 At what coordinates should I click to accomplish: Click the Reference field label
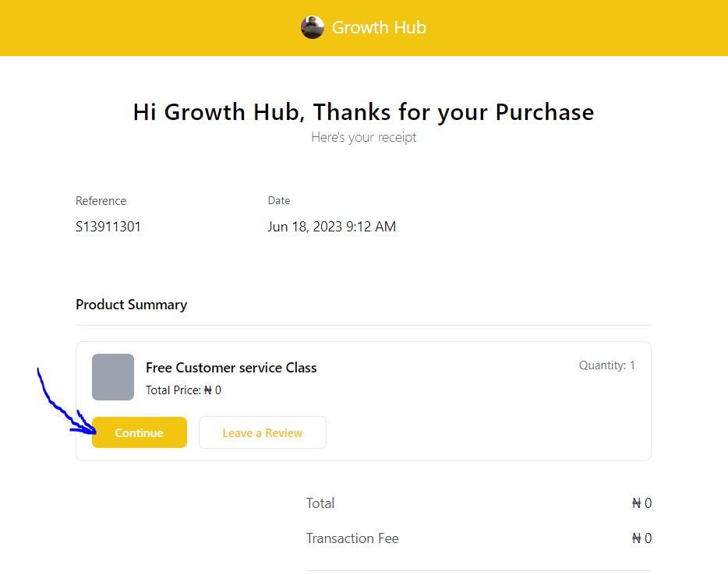101,201
